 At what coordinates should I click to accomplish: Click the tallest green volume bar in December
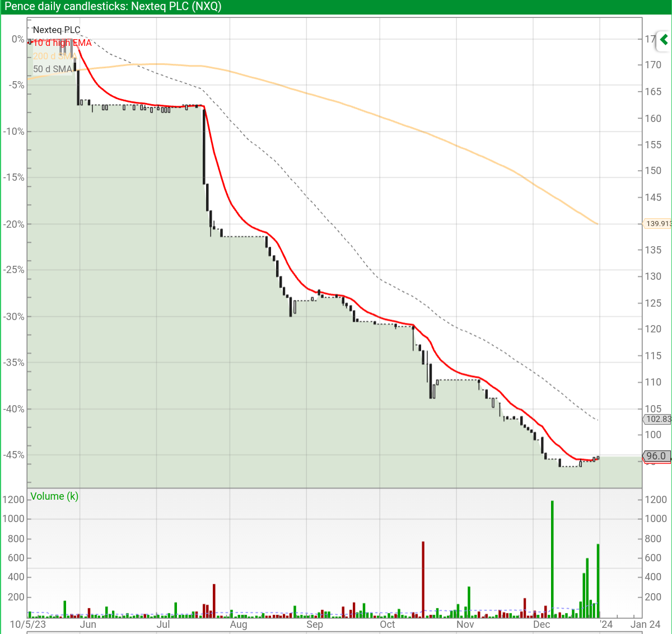pyautogui.click(x=552, y=559)
